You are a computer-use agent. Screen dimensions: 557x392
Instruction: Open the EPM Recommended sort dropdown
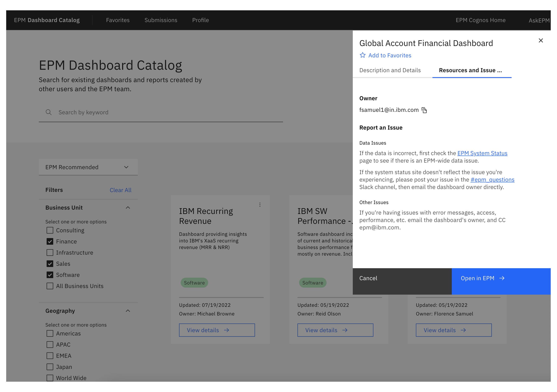point(88,167)
